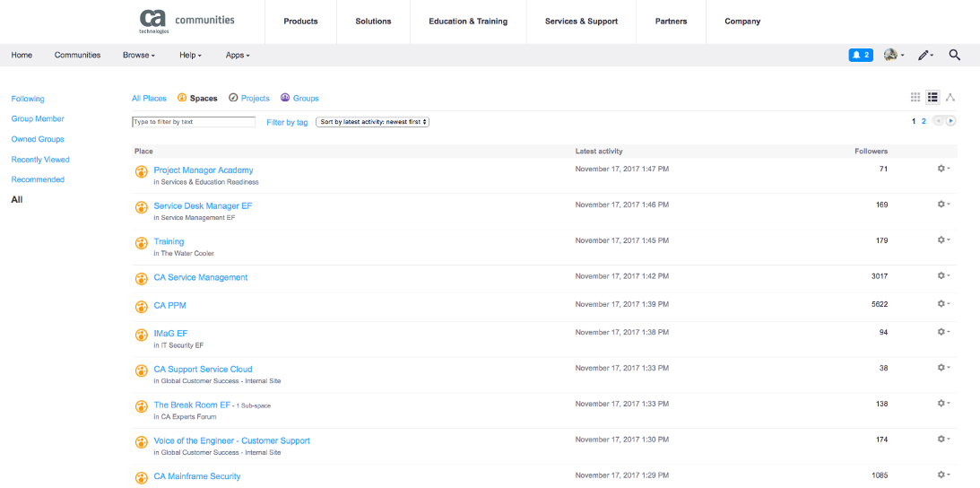The image size is (980, 488).
Task: Open gear menu for CA Support Service Cloud
Action: tap(944, 368)
